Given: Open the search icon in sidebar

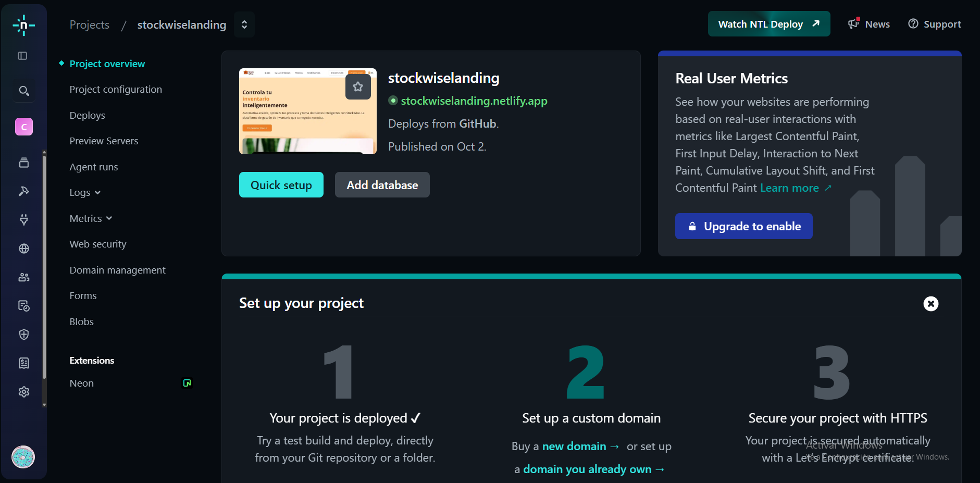Looking at the screenshot, I should coord(23,91).
